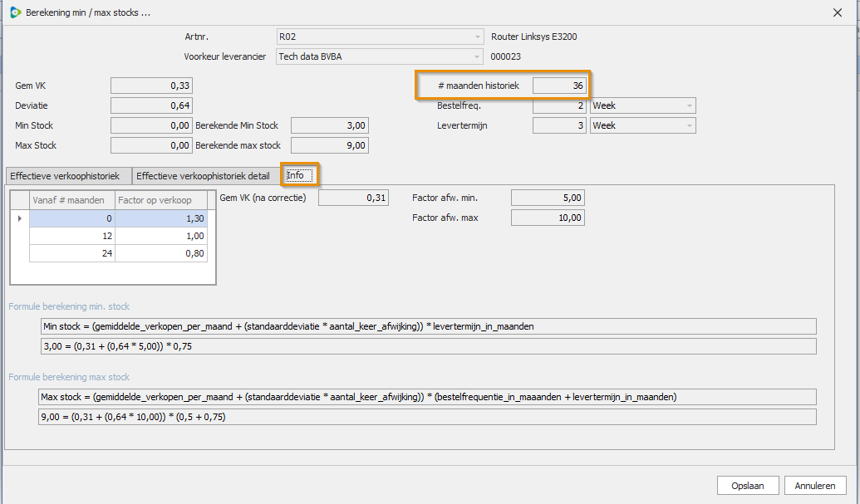This screenshot has height=504, width=860.
Task: Click the Factor afw. min. field
Action: click(x=548, y=198)
